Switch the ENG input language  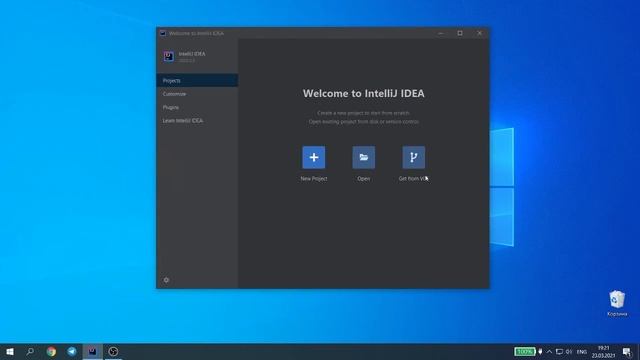(x=582, y=351)
